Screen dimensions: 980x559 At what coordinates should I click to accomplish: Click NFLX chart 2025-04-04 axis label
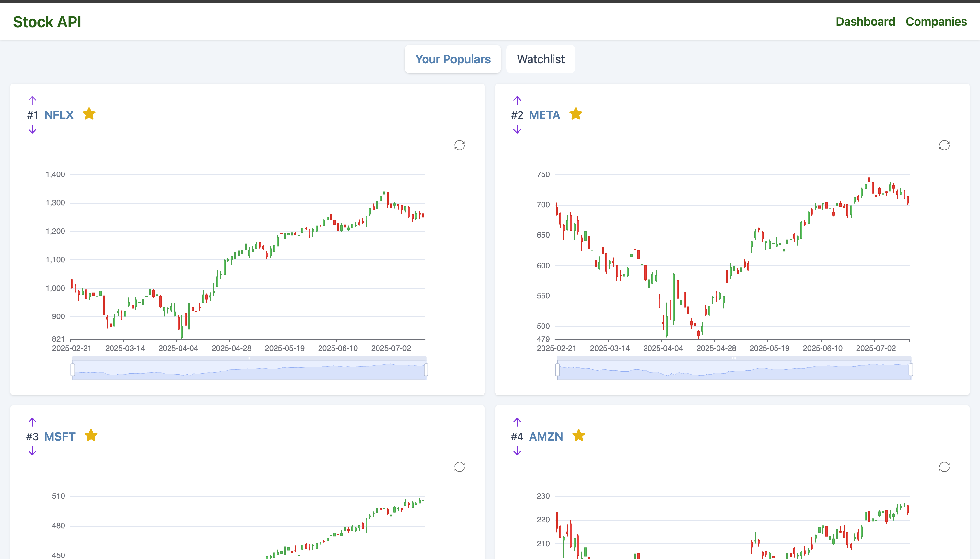[x=178, y=348]
